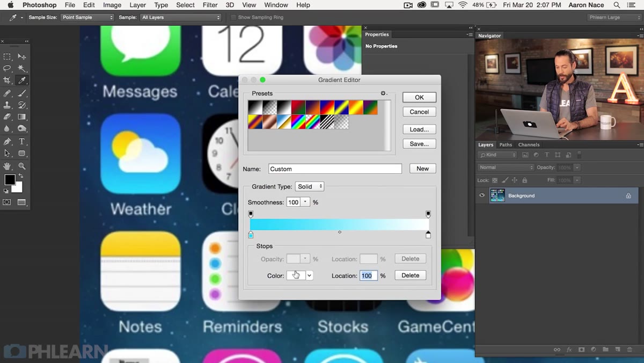Select the Path Selection tool

7,153
